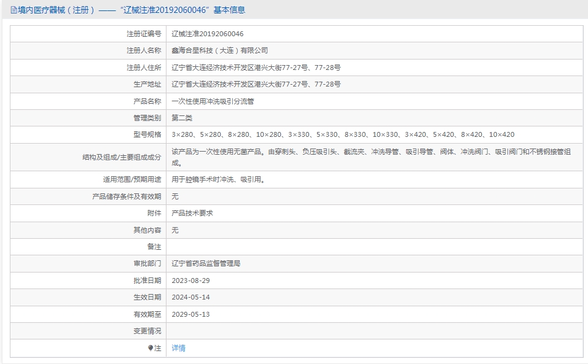Image resolution: width=588 pixels, height=364 pixels.
Task: Select approval department 辽宁省药品监督管理局
Action: [206, 263]
